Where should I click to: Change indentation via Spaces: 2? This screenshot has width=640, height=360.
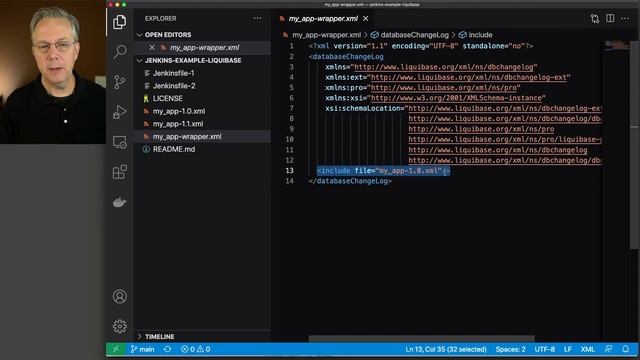click(510, 349)
